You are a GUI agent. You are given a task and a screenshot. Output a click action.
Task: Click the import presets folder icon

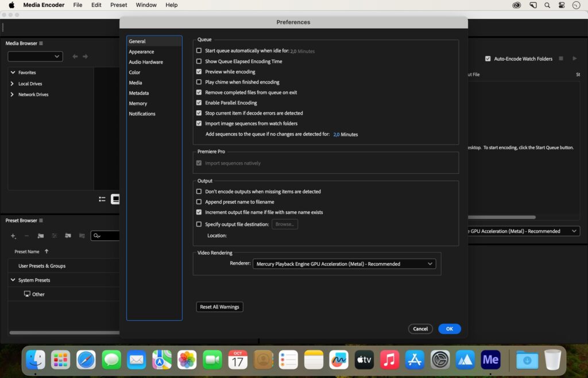pos(68,236)
